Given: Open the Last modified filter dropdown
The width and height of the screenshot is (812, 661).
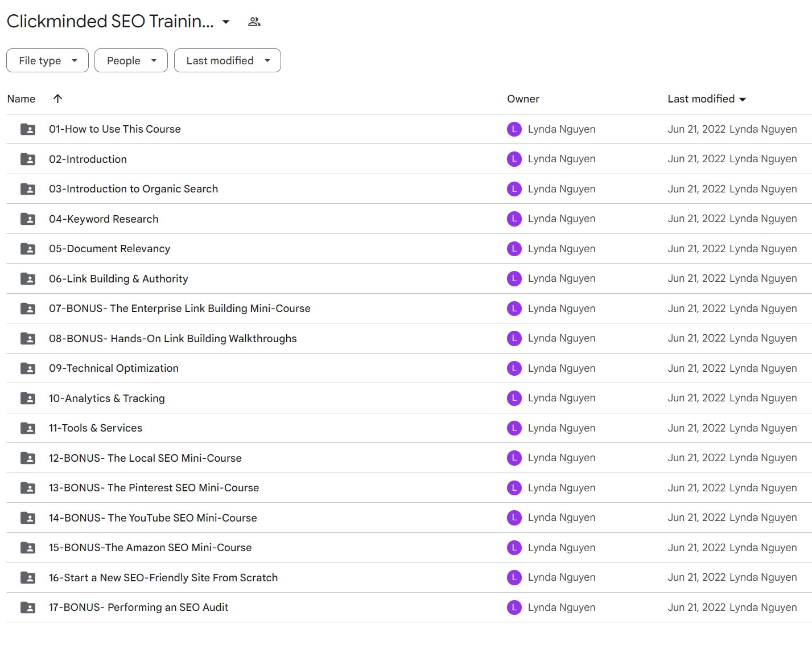Looking at the screenshot, I should pos(227,60).
